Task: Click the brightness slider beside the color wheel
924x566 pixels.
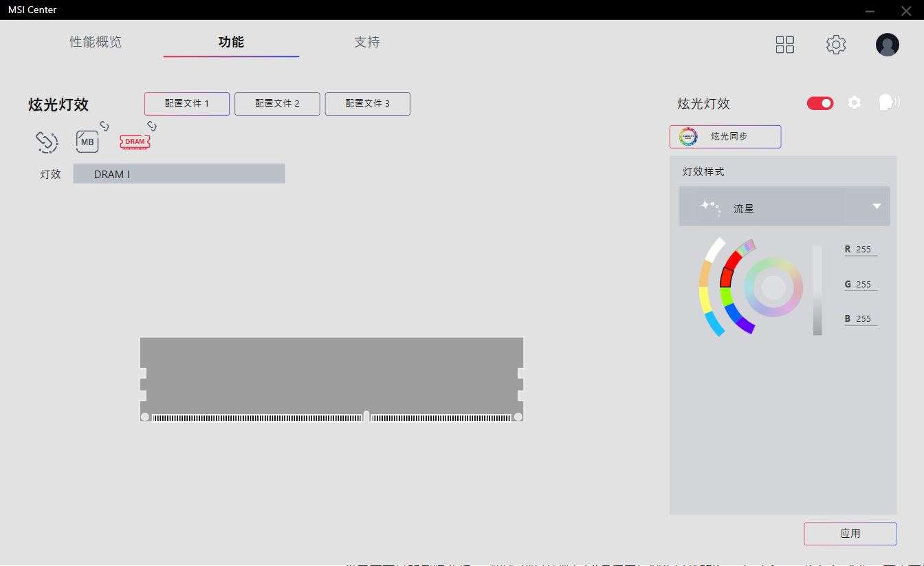Action: pyautogui.click(x=817, y=287)
